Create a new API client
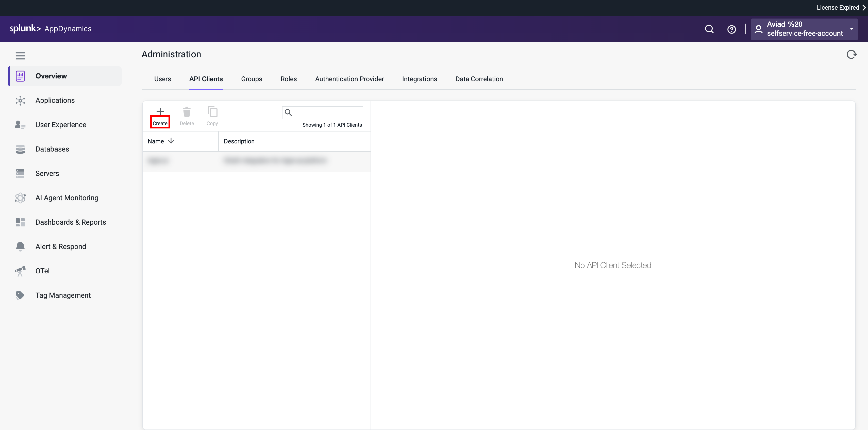 [x=160, y=117]
